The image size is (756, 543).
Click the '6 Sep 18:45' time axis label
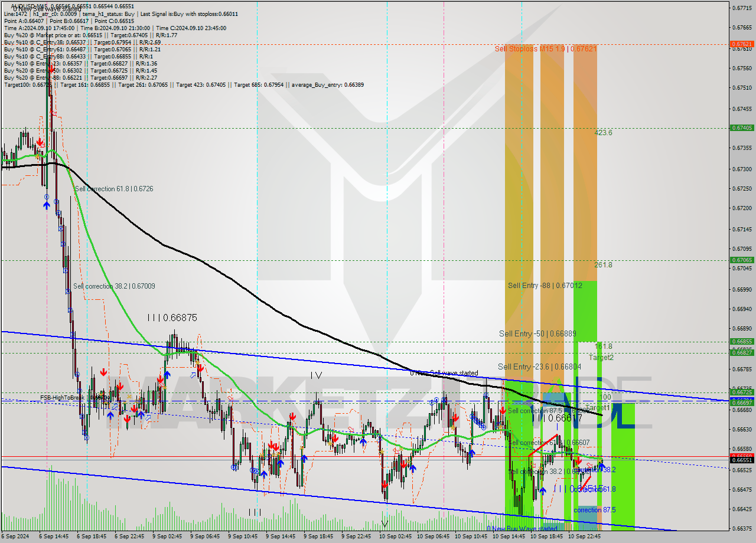point(92,537)
